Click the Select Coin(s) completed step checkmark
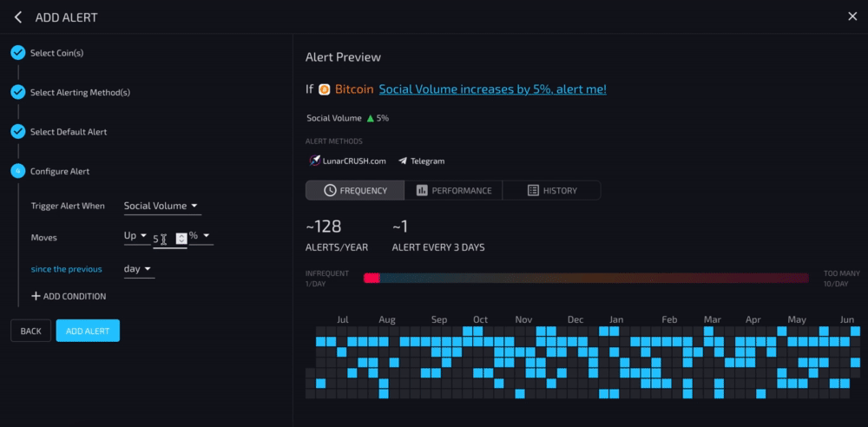868x427 pixels. (18, 53)
